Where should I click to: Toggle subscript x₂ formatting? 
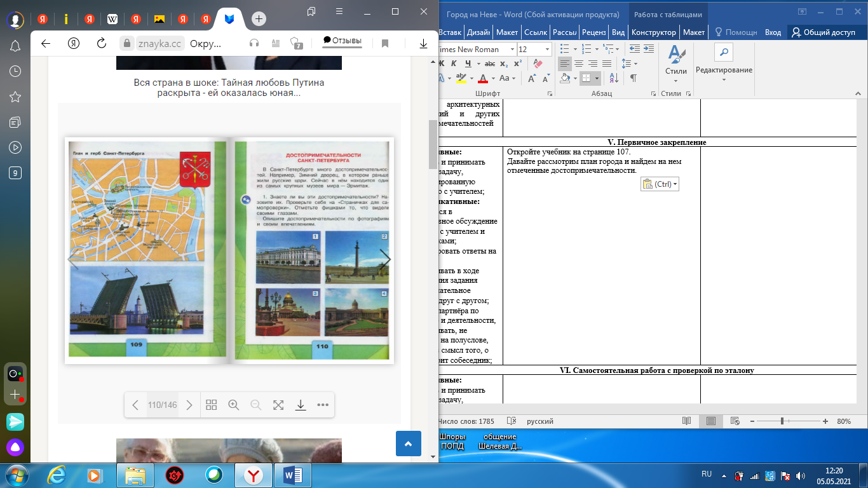(504, 64)
